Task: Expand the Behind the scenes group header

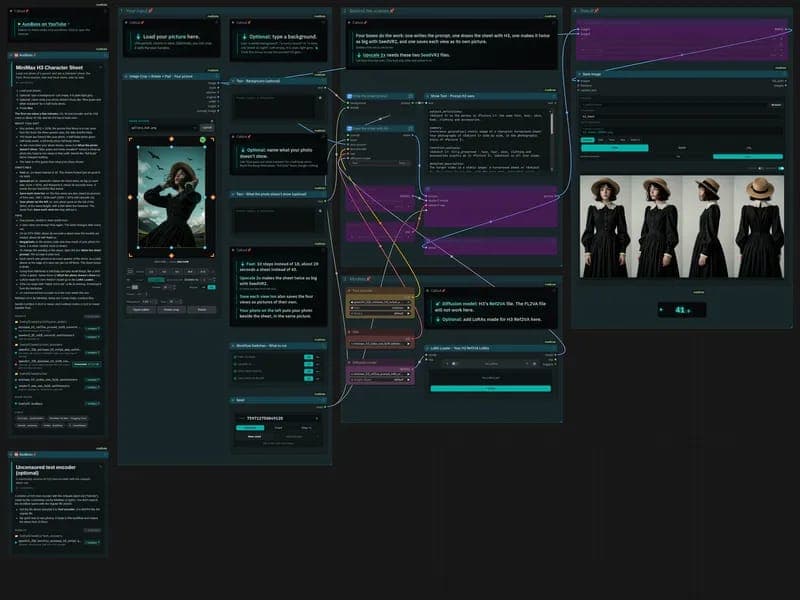Action: (x=452, y=11)
